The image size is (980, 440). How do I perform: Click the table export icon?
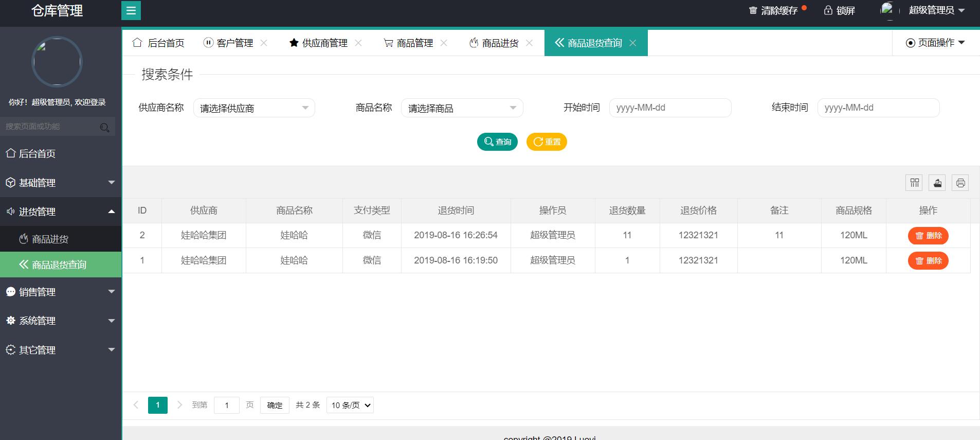[x=937, y=183]
